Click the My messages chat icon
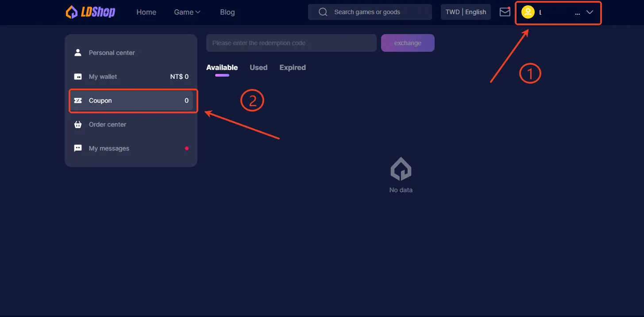644x317 pixels. (78, 148)
